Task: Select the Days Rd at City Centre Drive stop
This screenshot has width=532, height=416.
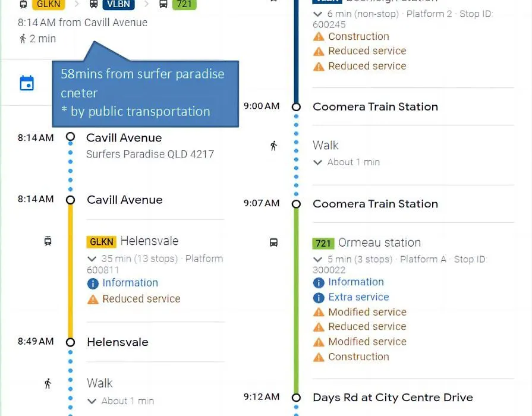Action: (392, 398)
